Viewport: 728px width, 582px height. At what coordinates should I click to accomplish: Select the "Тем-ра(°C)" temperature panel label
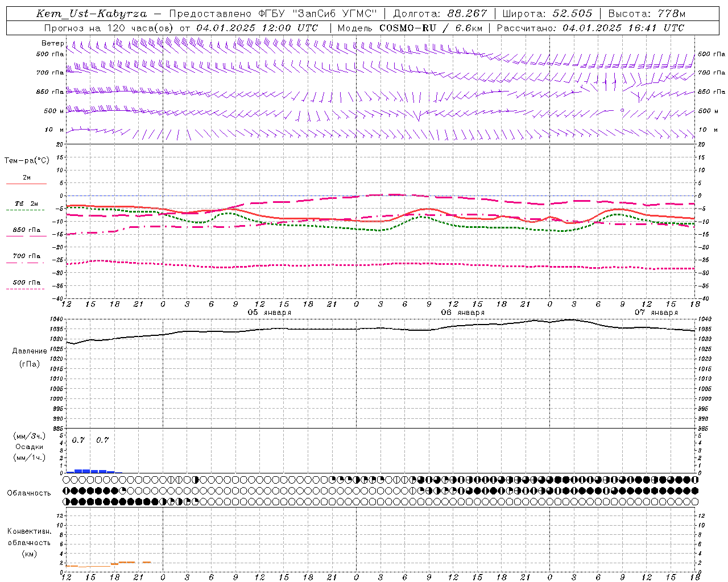pyautogui.click(x=27, y=161)
